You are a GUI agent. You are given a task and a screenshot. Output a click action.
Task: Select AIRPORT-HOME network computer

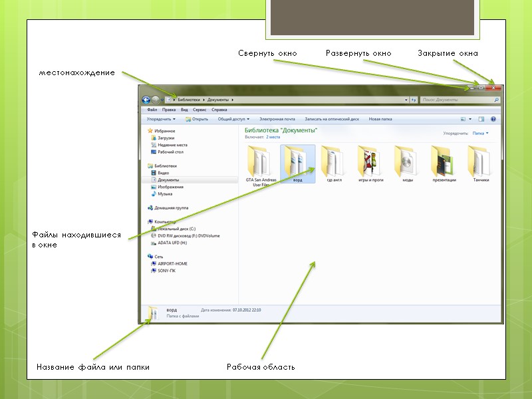pyautogui.click(x=169, y=263)
